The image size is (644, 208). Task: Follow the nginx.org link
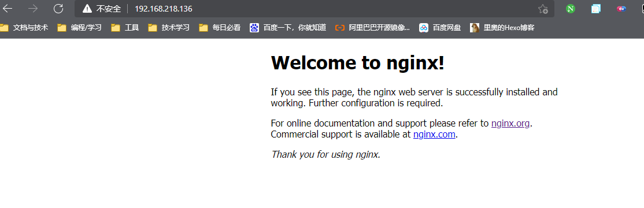point(510,123)
